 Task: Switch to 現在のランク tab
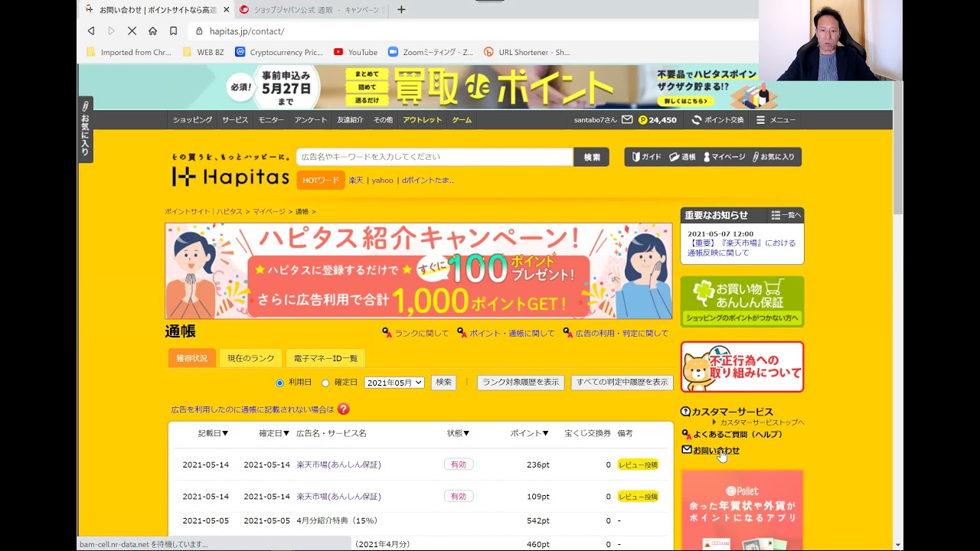pyautogui.click(x=250, y=358)
